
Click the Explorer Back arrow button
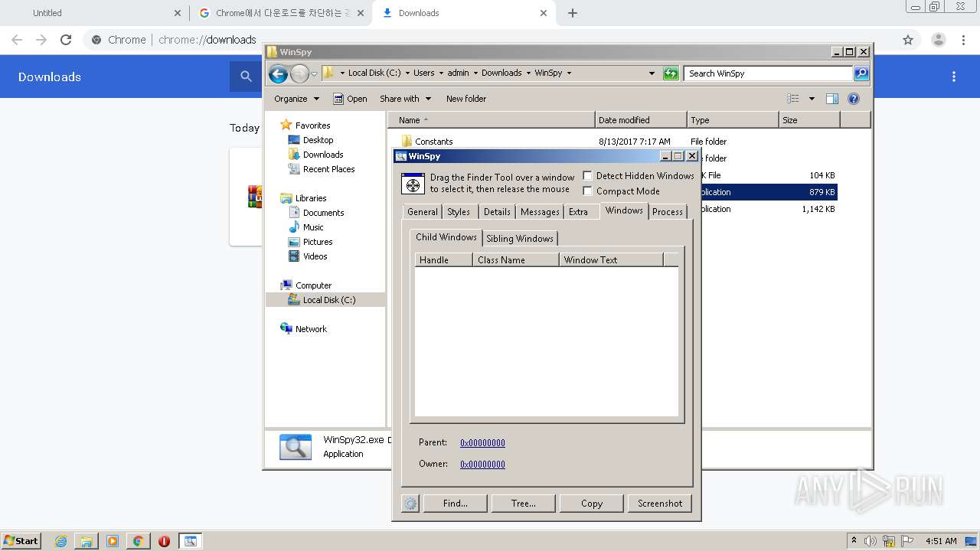[x=278, y=73]
